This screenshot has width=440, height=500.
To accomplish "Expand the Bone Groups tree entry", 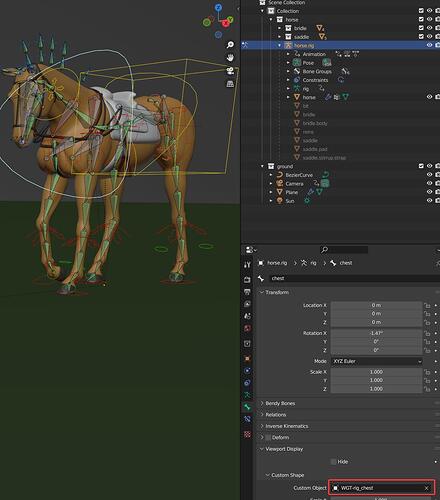I will (x=288, y=71).
